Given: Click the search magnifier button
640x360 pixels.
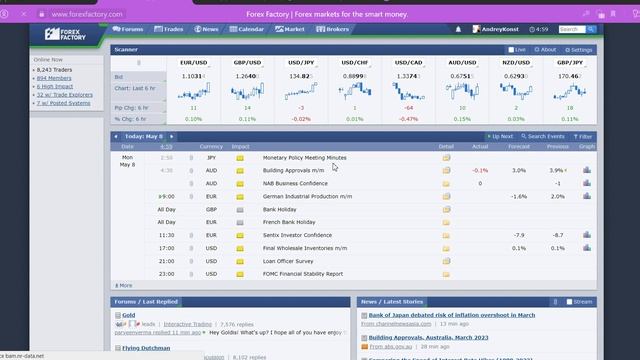Looking at the screenshot, I should [591, 29].
